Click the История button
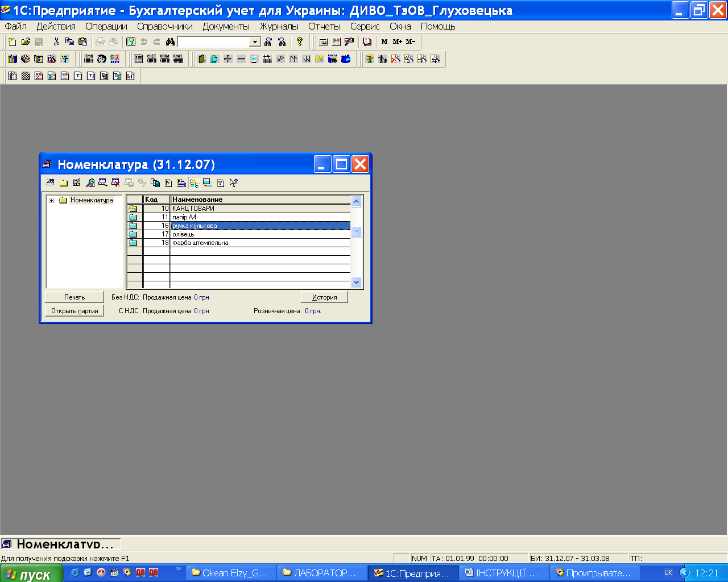 coord(324,297)
